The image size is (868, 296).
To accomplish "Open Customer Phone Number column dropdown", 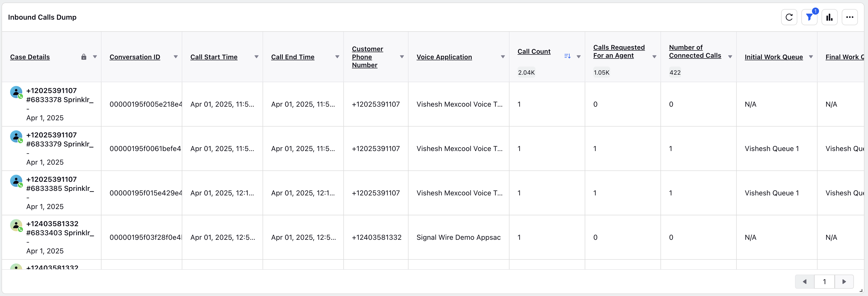I will tap(402, 57).
